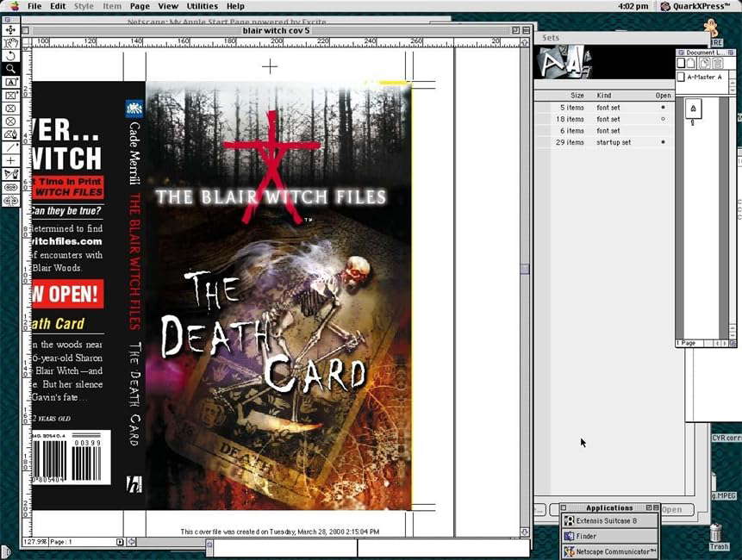Click the ruler origin box of document
The height and width of the screenshot is (560, 742).
click(27, 42)
